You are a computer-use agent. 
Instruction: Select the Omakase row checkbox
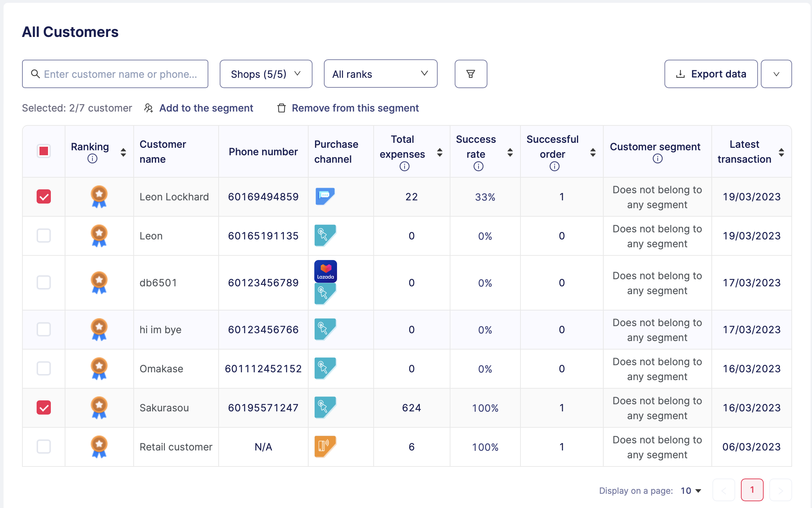click(44, 368)
